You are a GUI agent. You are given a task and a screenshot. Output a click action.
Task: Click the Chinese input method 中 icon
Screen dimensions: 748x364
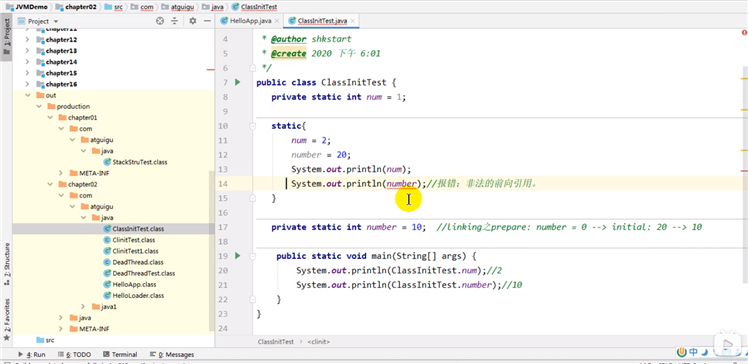[x=694, y=353]
